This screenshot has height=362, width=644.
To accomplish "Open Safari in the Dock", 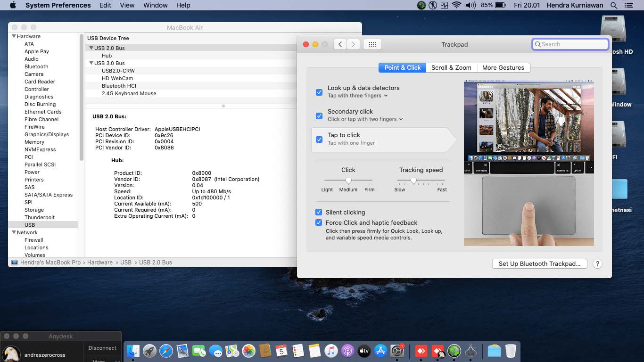I will (x=166, y=351).
